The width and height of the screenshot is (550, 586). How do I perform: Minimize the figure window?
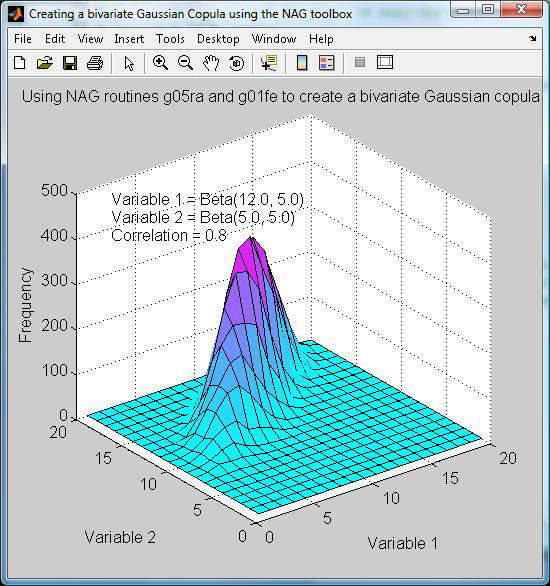coord(463,10)
